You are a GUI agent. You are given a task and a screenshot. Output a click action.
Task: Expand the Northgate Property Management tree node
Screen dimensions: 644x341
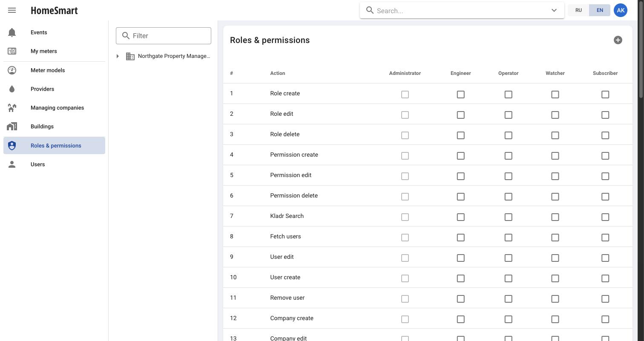point(118,56)
